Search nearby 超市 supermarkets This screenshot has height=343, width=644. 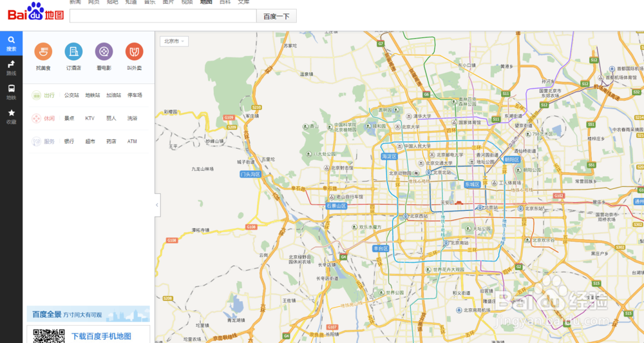coord(90,141)
